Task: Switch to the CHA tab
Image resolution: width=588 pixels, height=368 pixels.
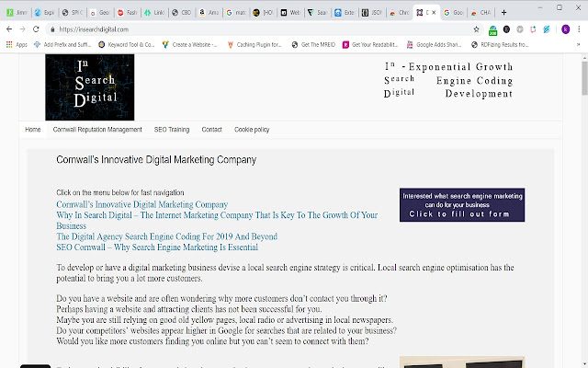Action: point(481,12)
